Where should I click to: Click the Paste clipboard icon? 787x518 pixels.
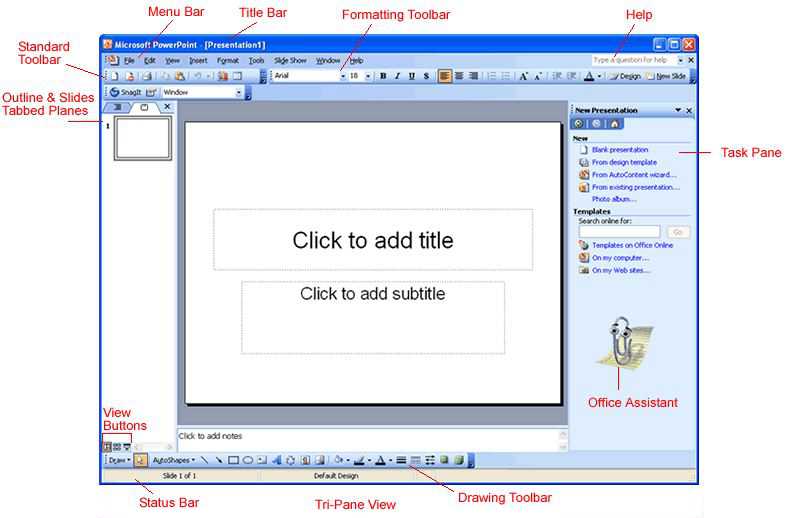point(180,76)
